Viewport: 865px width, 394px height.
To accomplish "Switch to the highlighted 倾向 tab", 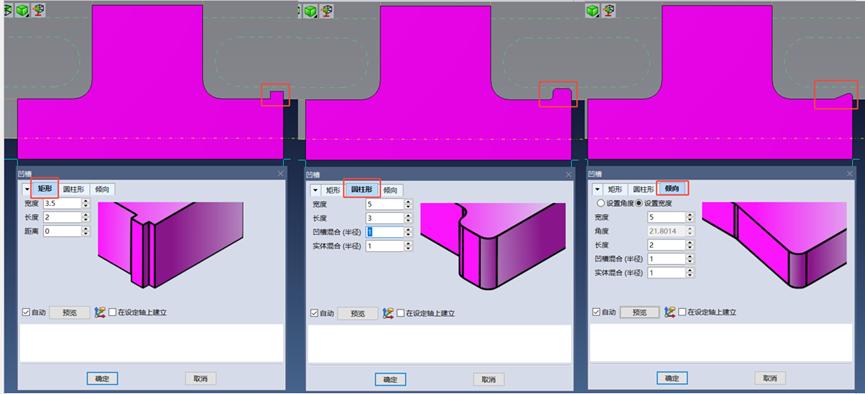I will click(x=672, y=189).
